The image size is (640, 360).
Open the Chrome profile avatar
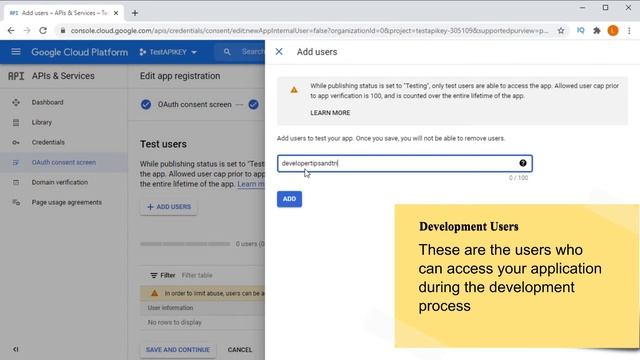(613, 31)
